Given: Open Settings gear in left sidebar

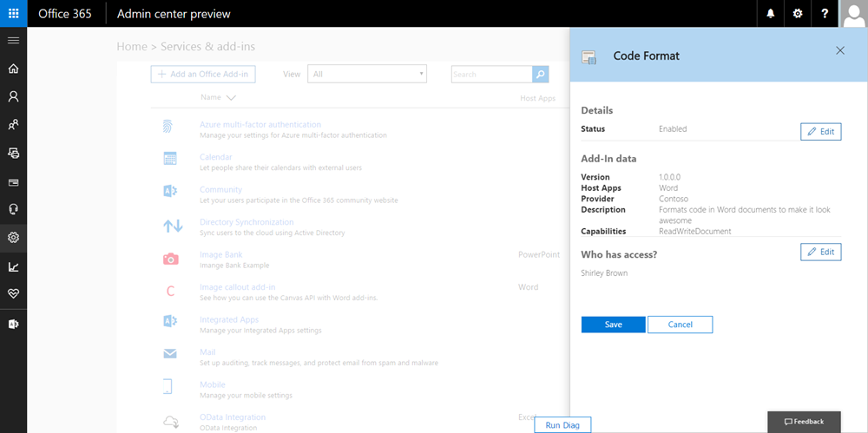Looking at the screenshot, I should tap(13, 238).
